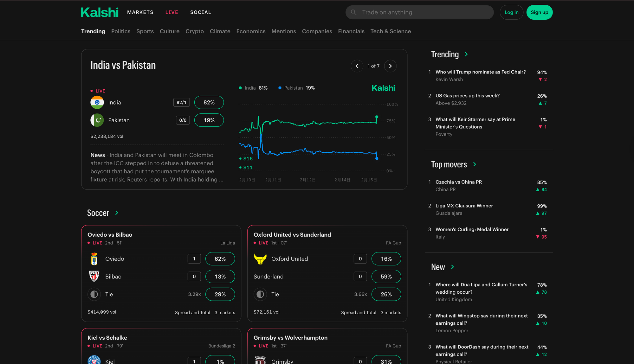Click the Pakistan flag icon
This screenshot has height=364, width=634.
pyautogui.click(x=97, y=120)
